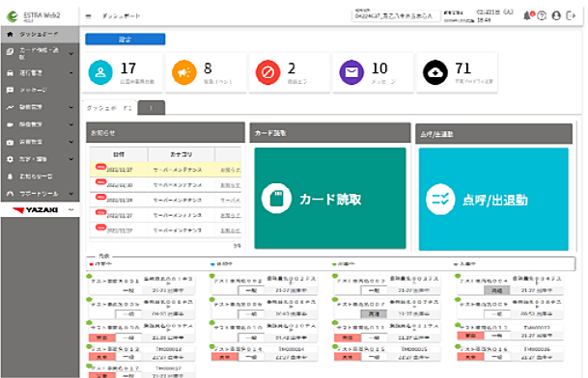Switch to the grey second dashboard tab

152,108
